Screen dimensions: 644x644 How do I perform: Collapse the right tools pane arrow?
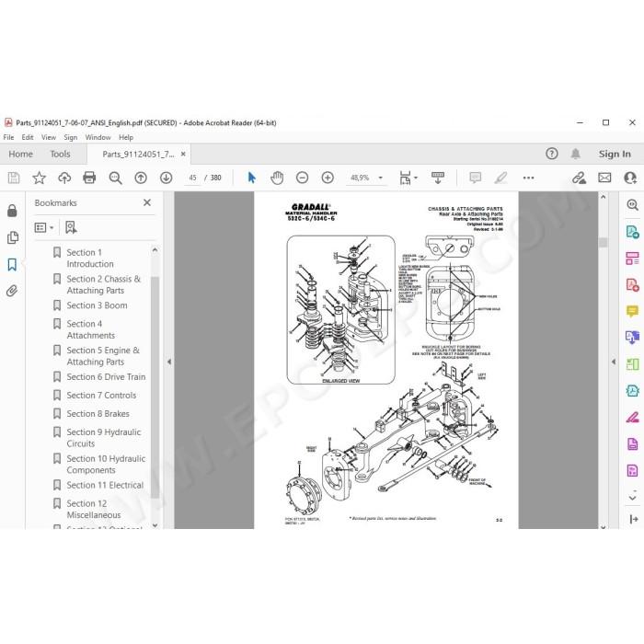point(614,362)
